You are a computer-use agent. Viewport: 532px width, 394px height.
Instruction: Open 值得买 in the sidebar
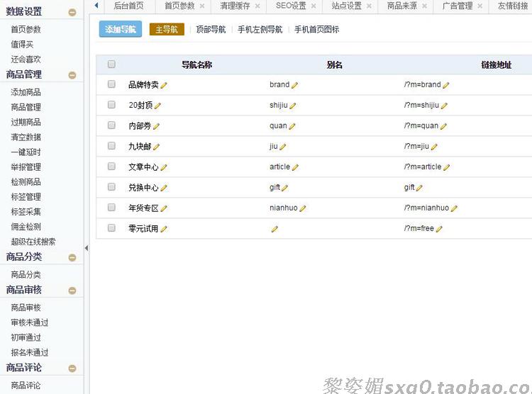[x=22, y=45]
